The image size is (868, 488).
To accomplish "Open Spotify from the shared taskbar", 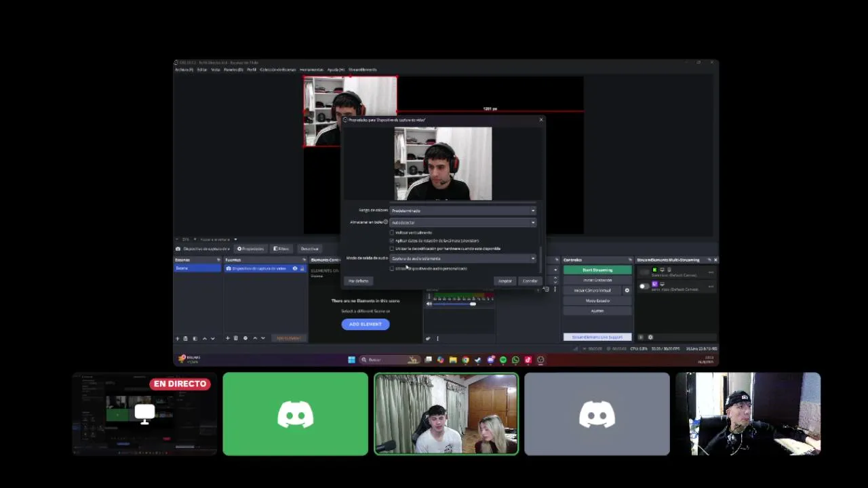I will coord(503,360).
